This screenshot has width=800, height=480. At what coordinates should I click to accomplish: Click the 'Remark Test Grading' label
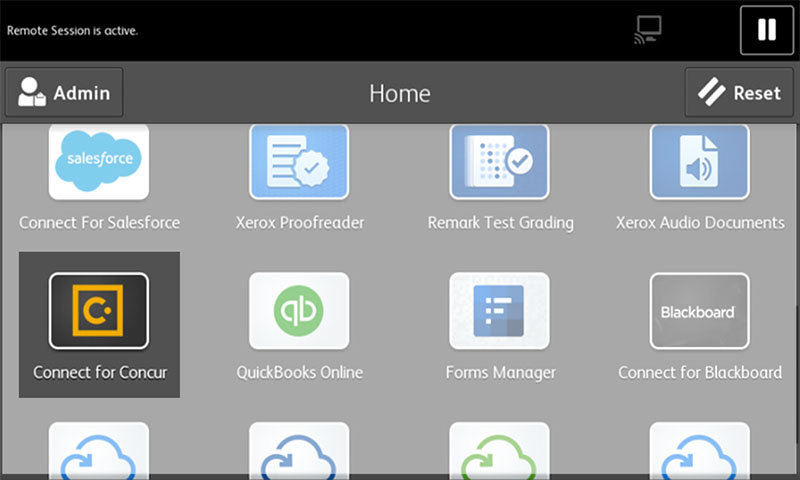tap(501, 223)
